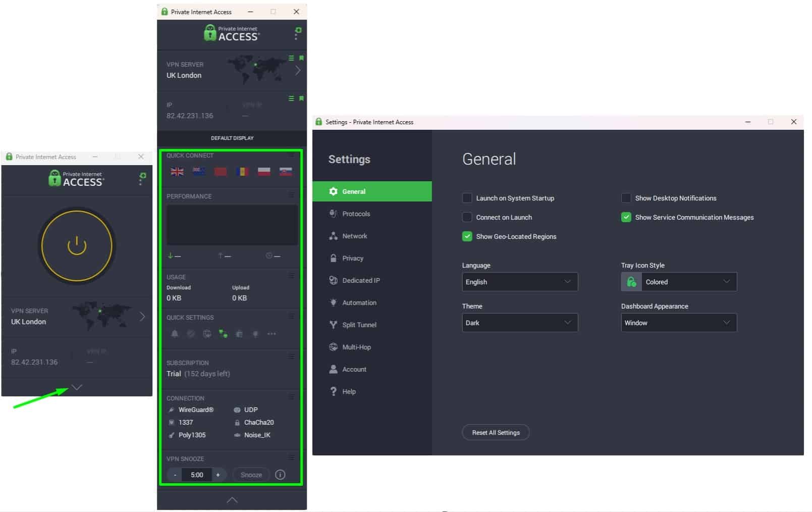The image size is (812, 512).
Task: Switch to the Network settings tab
Action: 372,236
